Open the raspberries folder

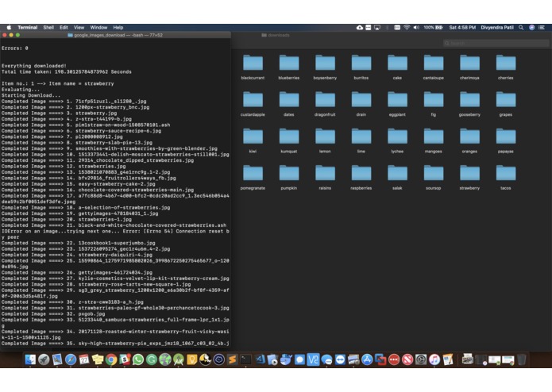361,173
